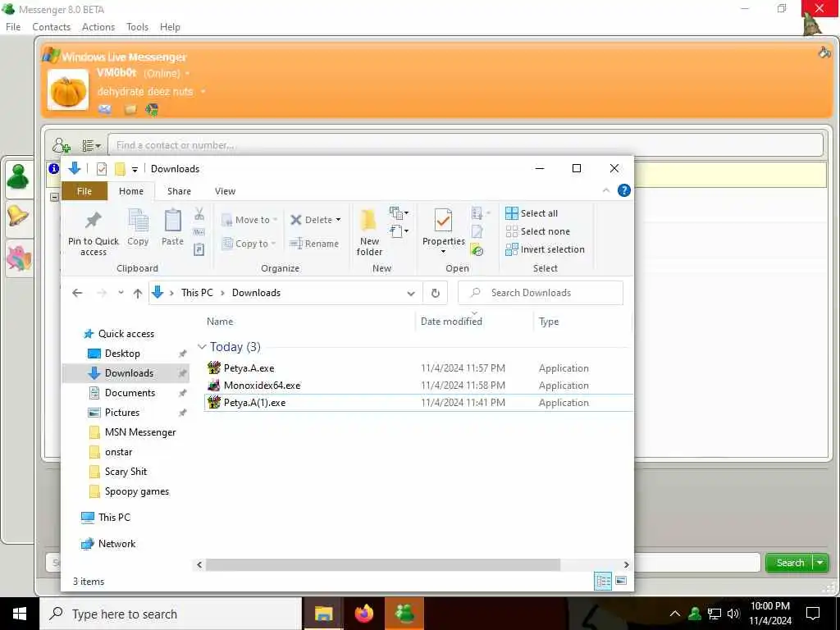Click the Add a contact icon in Messenger
This screenshot has height=630, width=840.
(62, 145)
